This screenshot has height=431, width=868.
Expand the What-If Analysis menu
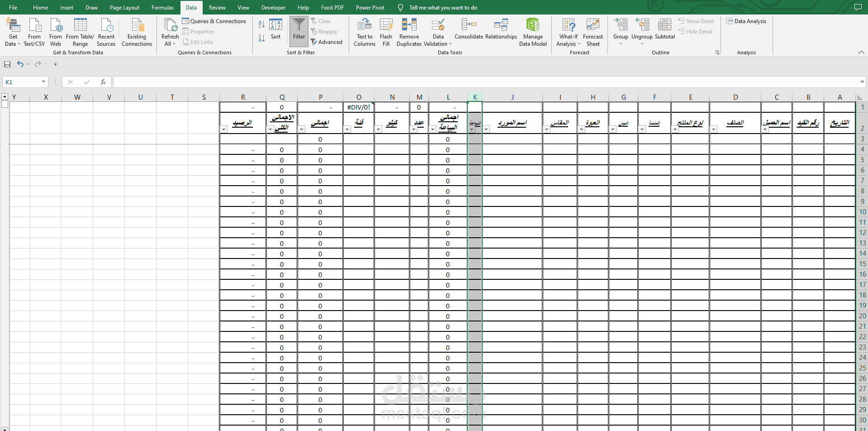click(x=569, y=32)
